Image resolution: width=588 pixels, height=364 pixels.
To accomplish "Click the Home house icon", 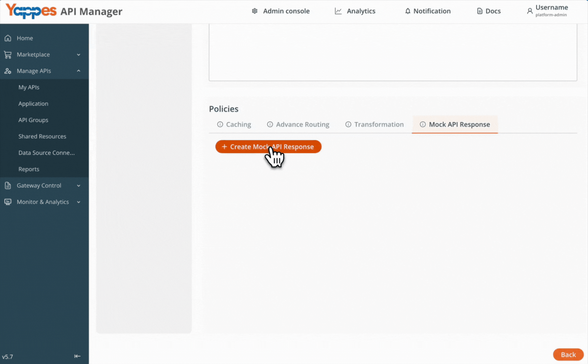I will (8, 38).
